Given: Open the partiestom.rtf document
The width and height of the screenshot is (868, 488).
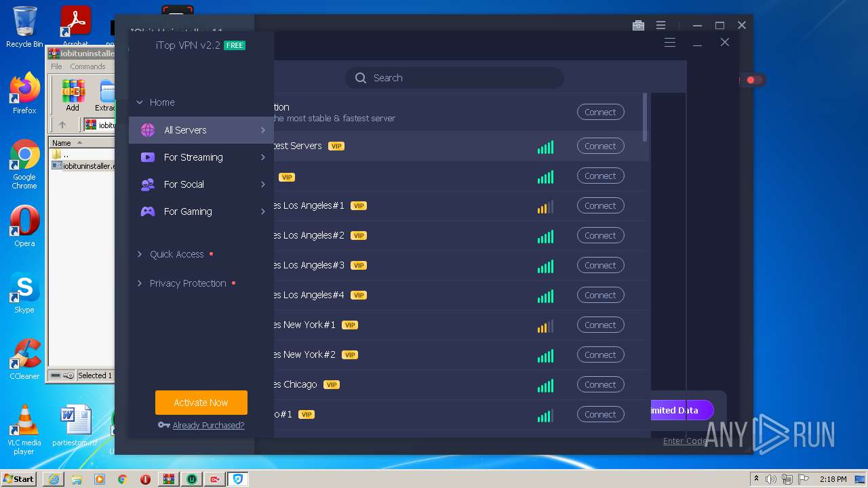Looking at the screenshot, I should point(75,426).
